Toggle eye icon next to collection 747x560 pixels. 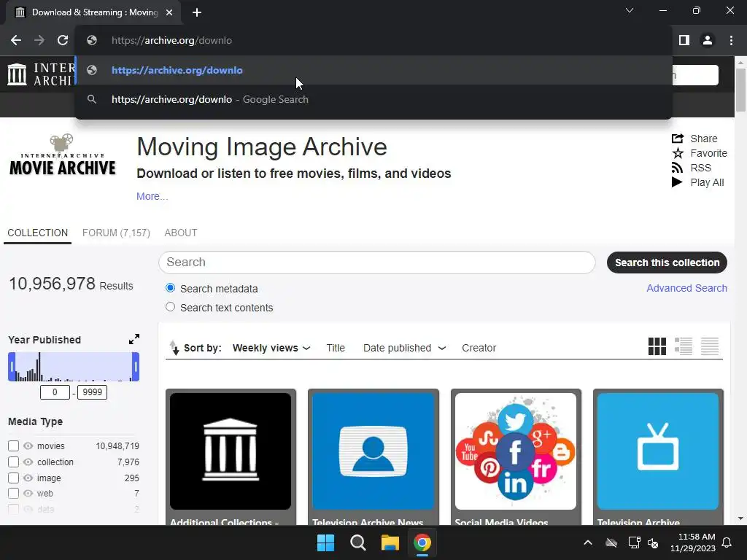coord(28,462)
